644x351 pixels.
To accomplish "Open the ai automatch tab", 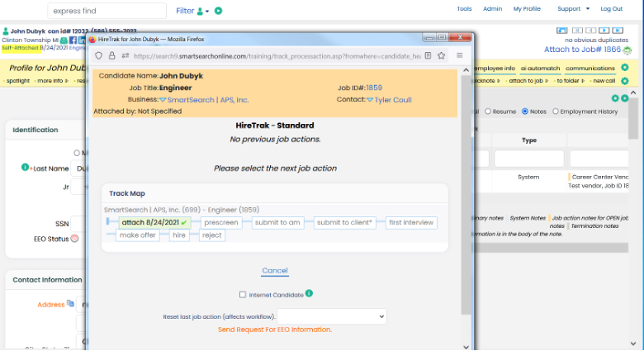I will tap(540, 69).
